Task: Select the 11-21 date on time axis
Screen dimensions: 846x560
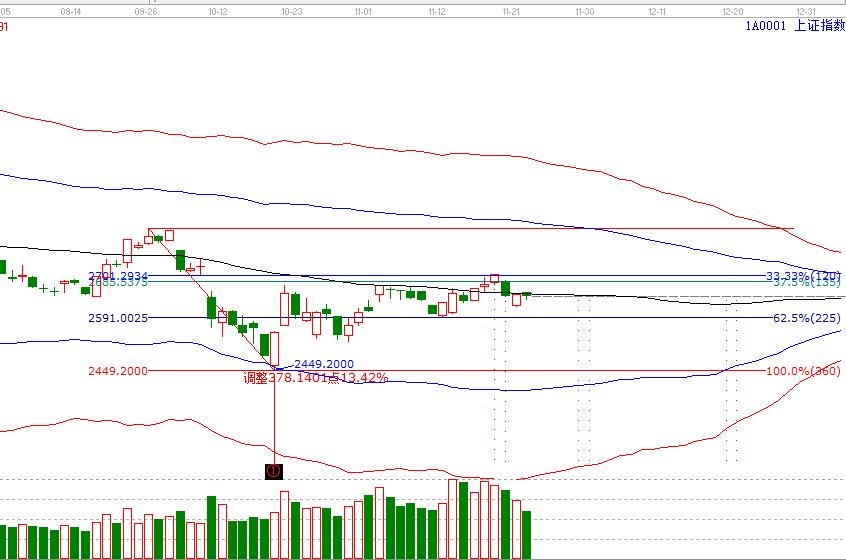Action: 511,12
